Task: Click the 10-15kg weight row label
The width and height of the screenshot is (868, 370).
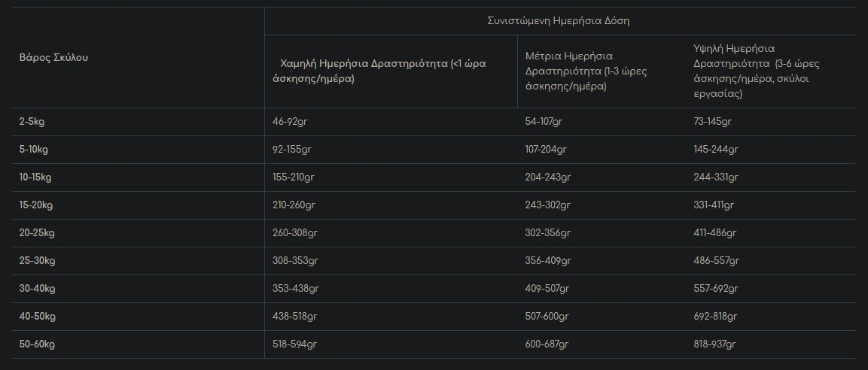Action: (x=35, y=177)
